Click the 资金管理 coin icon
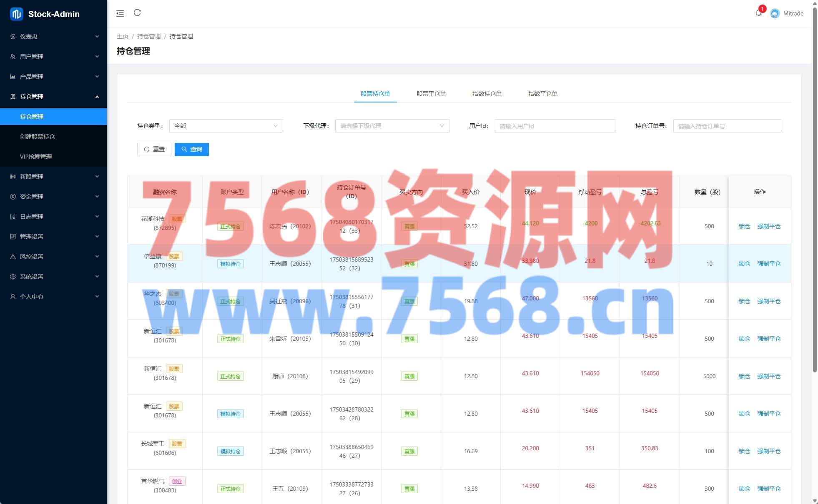The width and height of the screenshot is (818, 504). tap(13, 197)
